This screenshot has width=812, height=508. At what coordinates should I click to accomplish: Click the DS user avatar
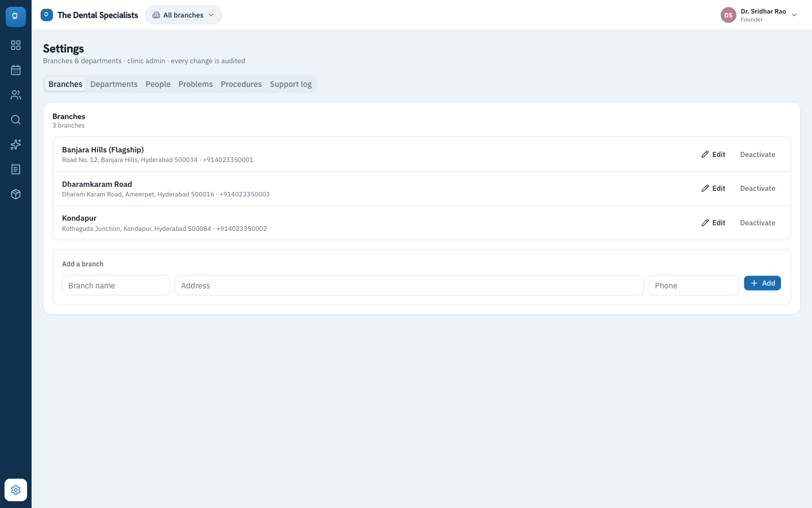(x=729, y=15)
